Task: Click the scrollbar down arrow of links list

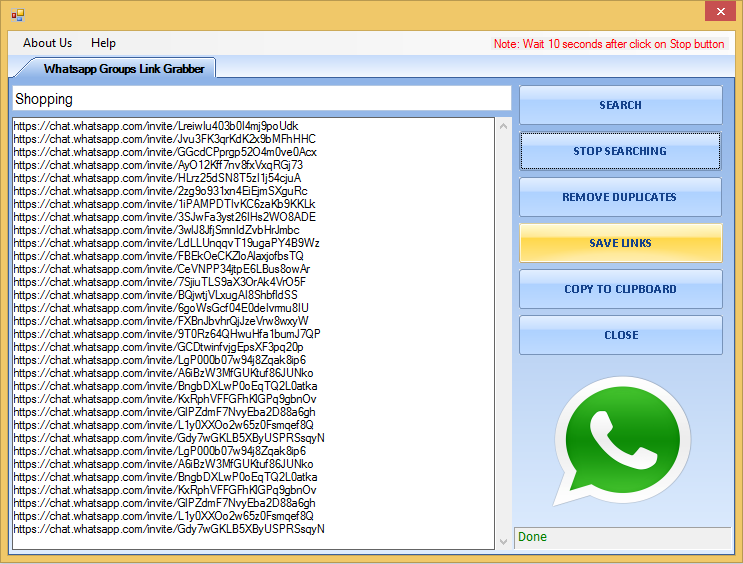Action: pos(503,541)
